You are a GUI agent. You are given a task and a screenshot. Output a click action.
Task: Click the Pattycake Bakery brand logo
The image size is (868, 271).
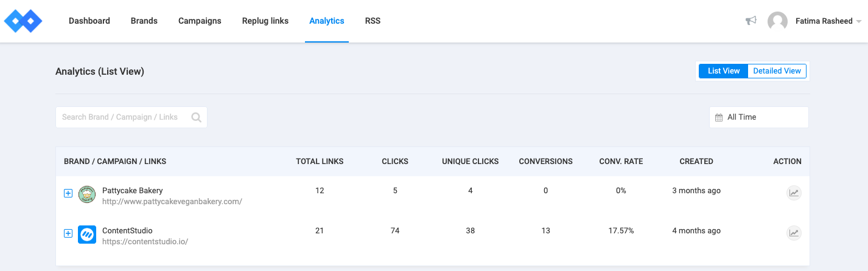[87, 194]
